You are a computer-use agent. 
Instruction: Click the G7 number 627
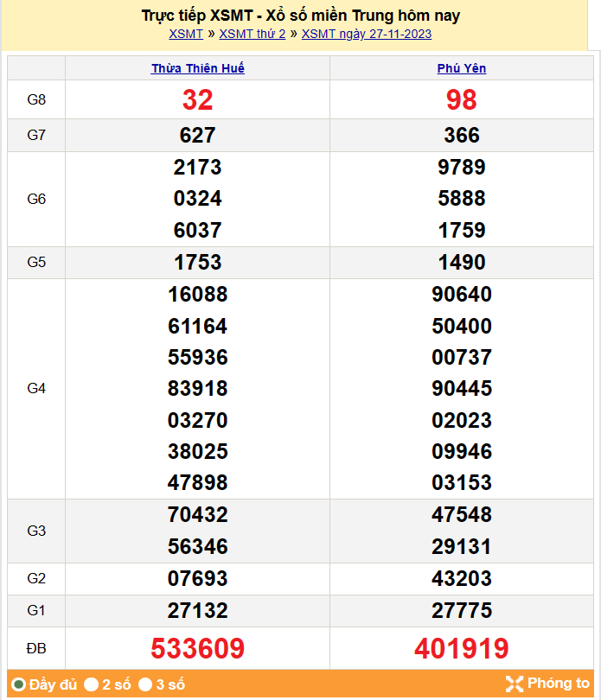point(197,135)
